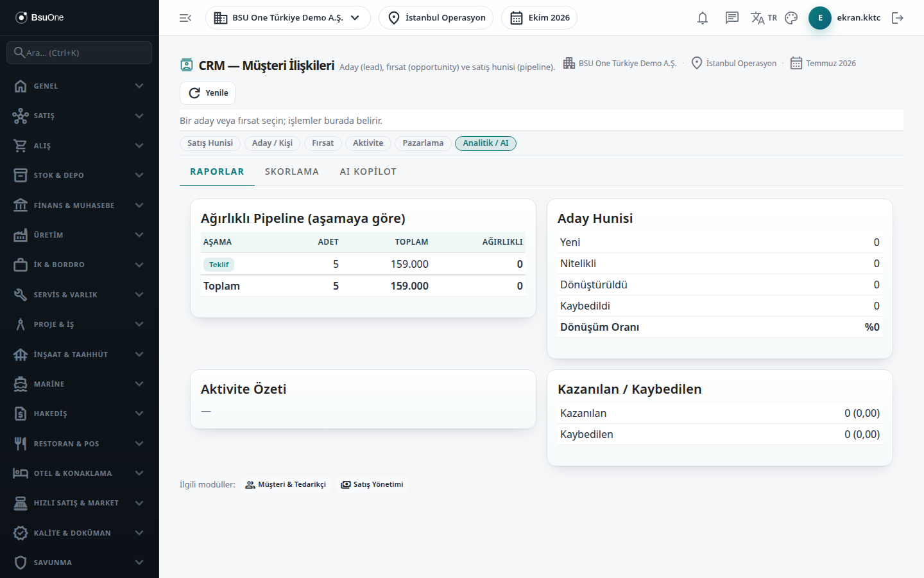The height and width of the screenshot is (578, 924).
Task: Focus the Ara search field
Action: [x=80, y=53]
